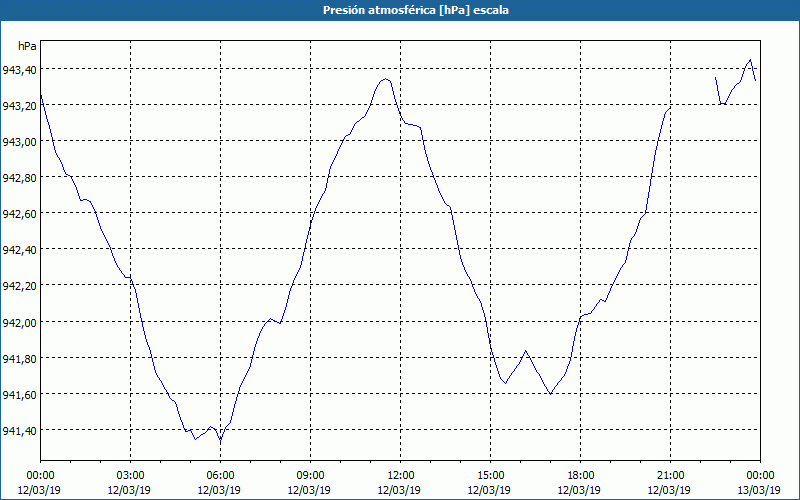Screen dimensions: 800x500
Task: Pick the 18:00 time axis label
Action: point(580,476)
